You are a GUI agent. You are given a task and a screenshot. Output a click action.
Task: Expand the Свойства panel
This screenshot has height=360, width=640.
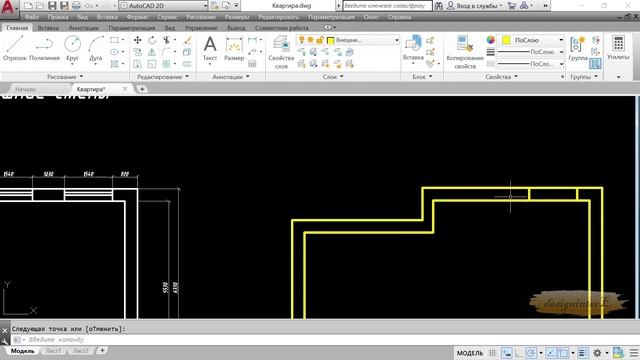pyautogui.click(x=501, y=77)
